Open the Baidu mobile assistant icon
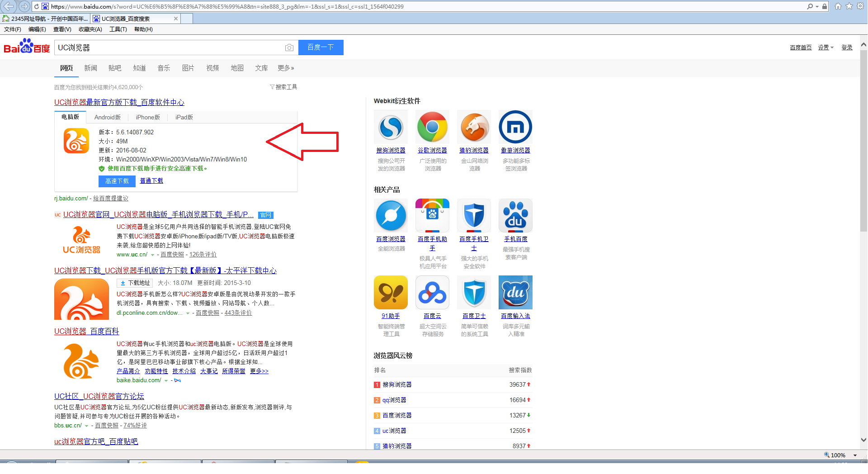Viewport: 868px width, 474px height. pos(432,216)
